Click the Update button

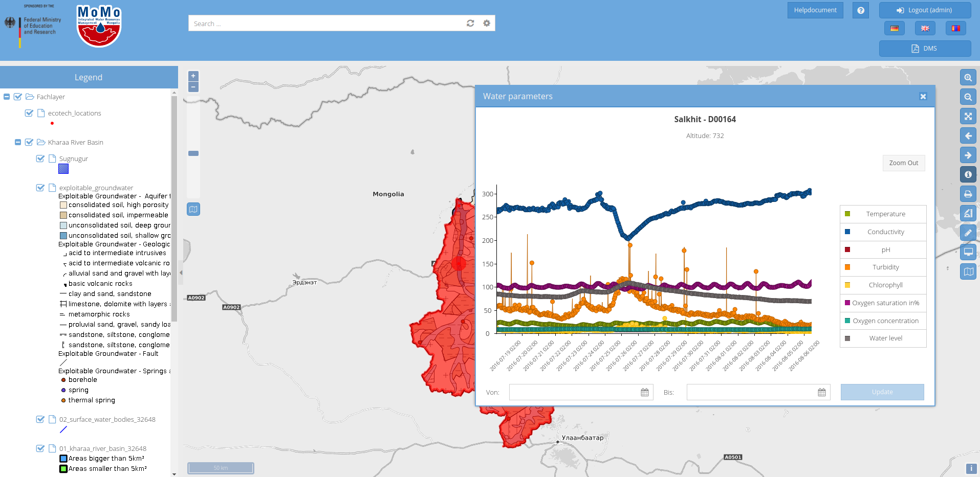[882, 392]
